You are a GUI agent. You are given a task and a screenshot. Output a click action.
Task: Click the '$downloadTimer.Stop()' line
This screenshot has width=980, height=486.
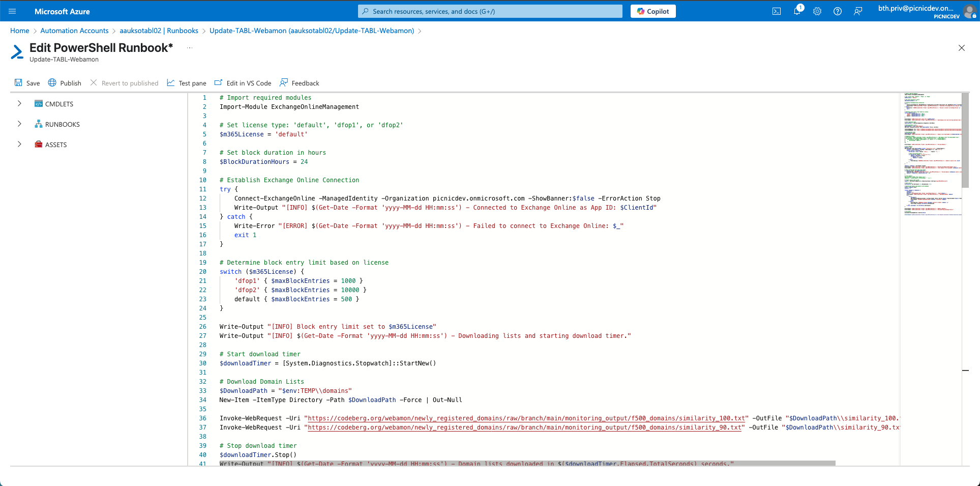[x=258, y=455]
